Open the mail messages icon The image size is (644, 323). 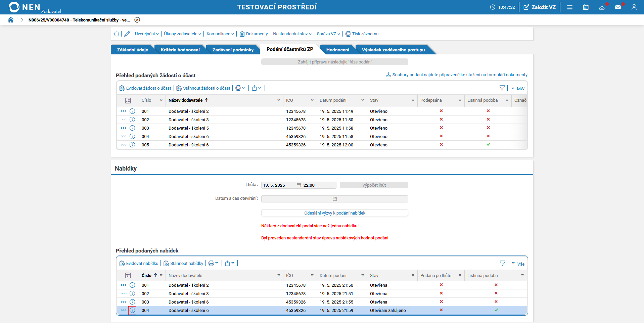pyautogui.click(x=618, y=7)
